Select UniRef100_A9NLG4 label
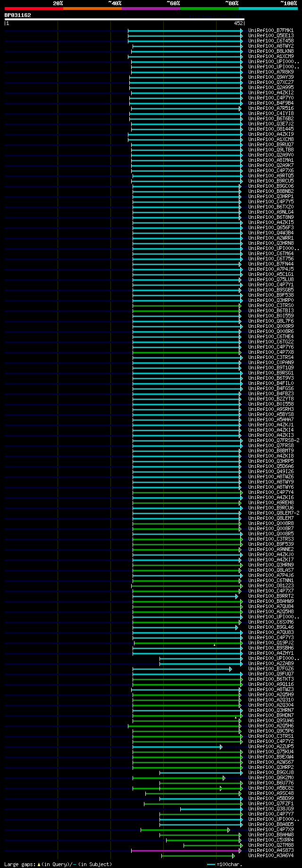Image resolution: width=302 pixels, height=868 pixels. coord(271,212)
